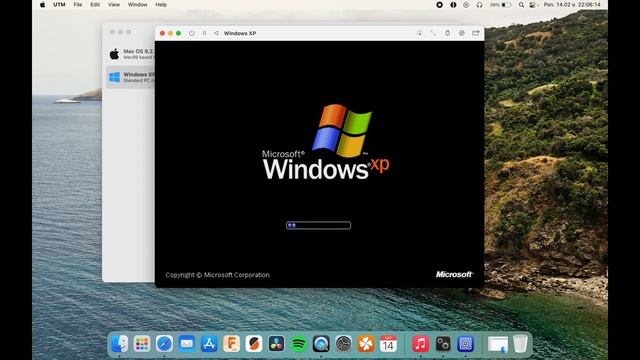Click 'Copyright © Microsoft Corporation' text
Viewport: 640px width, 360px height.
point(218,275)
